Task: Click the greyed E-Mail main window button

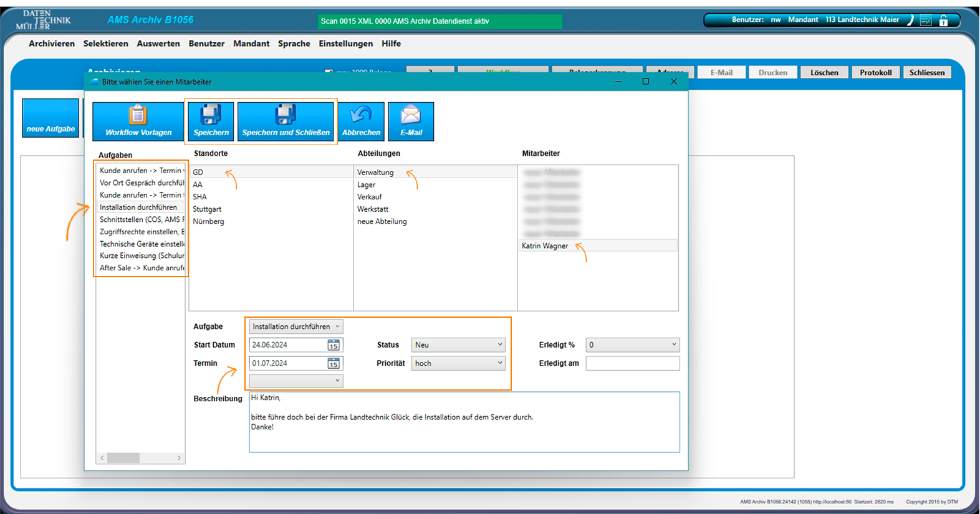Action: tap(721, 73)
